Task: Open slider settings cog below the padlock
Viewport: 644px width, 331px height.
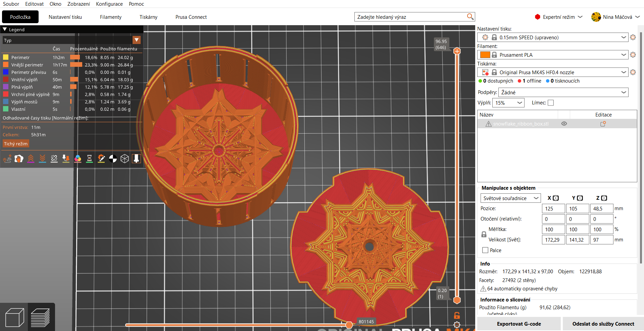Action: pyautogui.click(x=457, y=325)
